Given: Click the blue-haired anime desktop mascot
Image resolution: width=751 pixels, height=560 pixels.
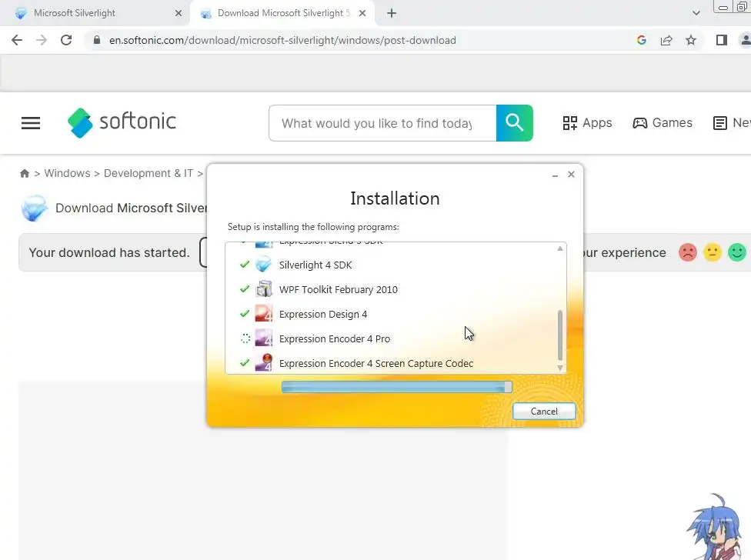Looking at the screenshot, I should tap(716, 526).
